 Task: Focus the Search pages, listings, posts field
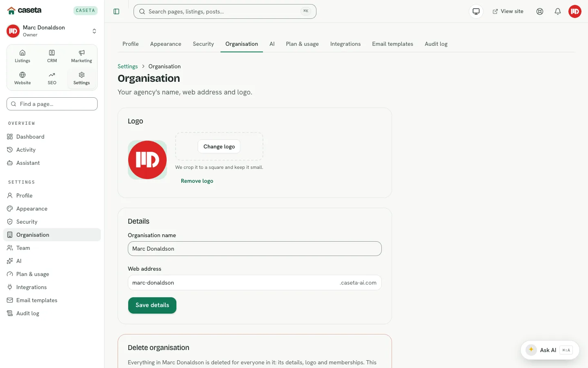225,11
